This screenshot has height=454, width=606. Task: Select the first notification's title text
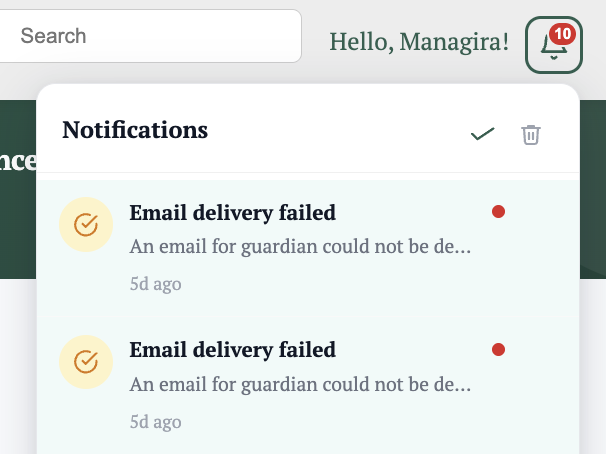232,213
